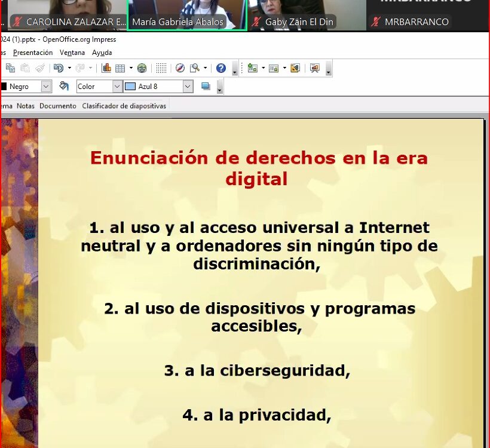The height and width of the screenshot is (448, 490).
Task: Open the Ventana menu
Action: (x=72, y=53)
